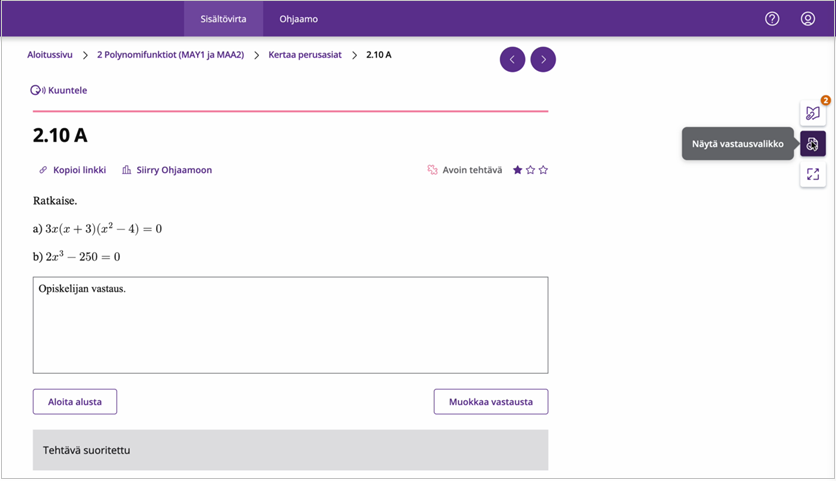Viewport: 836px width, 481px height.
Task: Open the help question mark icon
Action: tap(772, 19)
